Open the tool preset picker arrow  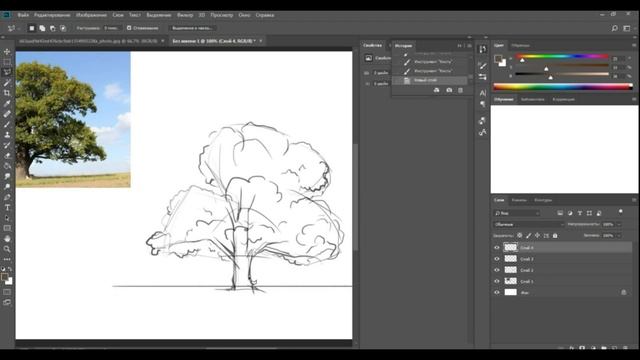pos(19,28)
